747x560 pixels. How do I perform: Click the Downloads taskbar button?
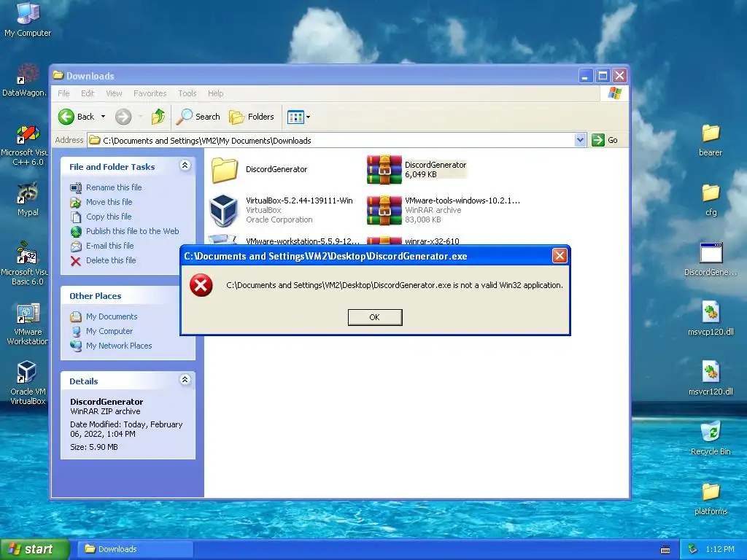point(135,549)
